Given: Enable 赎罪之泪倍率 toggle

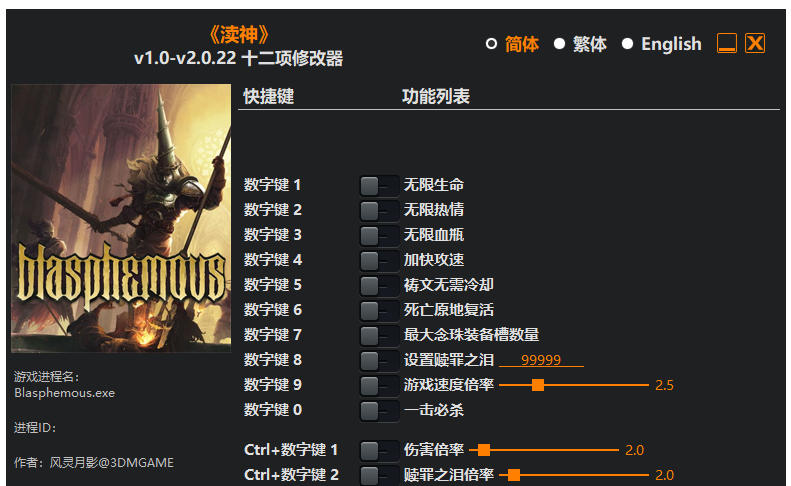Looking at the screenshot, I should 379,475.
